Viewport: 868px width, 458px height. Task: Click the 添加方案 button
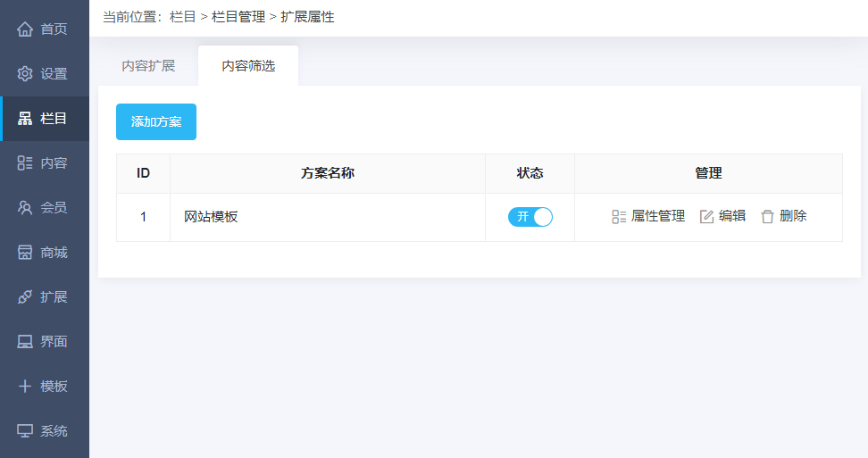point(156,122)
